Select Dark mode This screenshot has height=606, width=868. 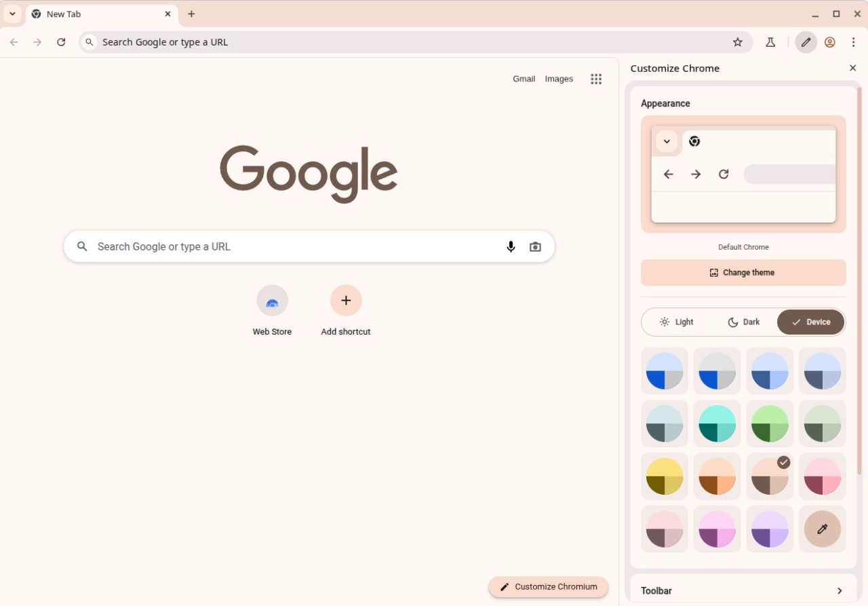pyautogui.click(x=744, y=322)
